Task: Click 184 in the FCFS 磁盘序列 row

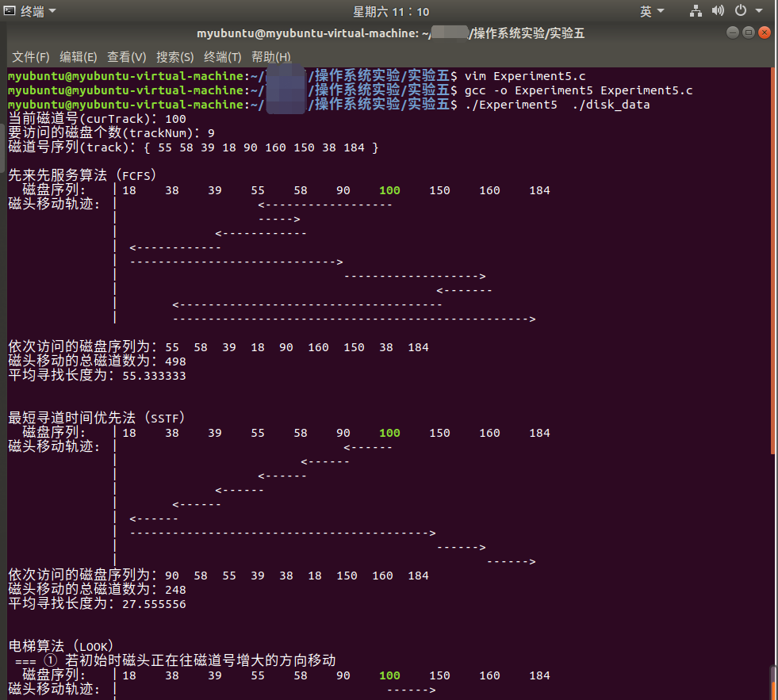Action: 539,190
